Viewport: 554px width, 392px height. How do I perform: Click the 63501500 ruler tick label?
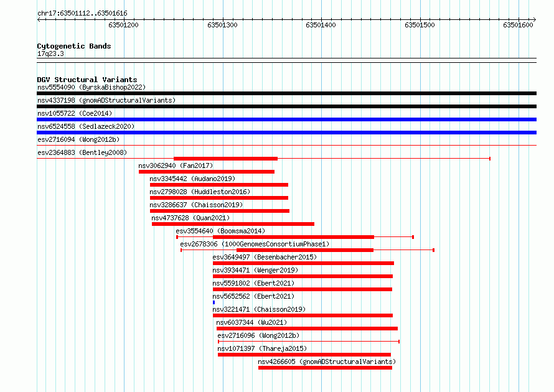420,25
